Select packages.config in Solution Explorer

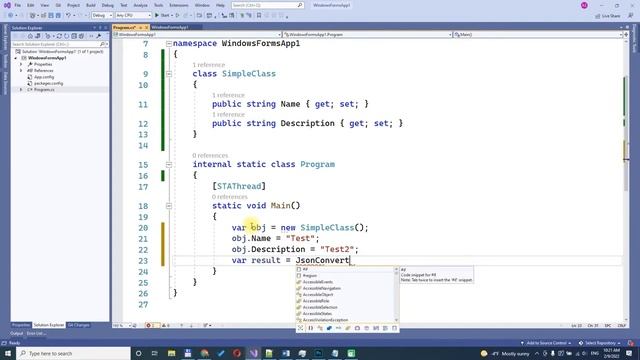point(48,83)
